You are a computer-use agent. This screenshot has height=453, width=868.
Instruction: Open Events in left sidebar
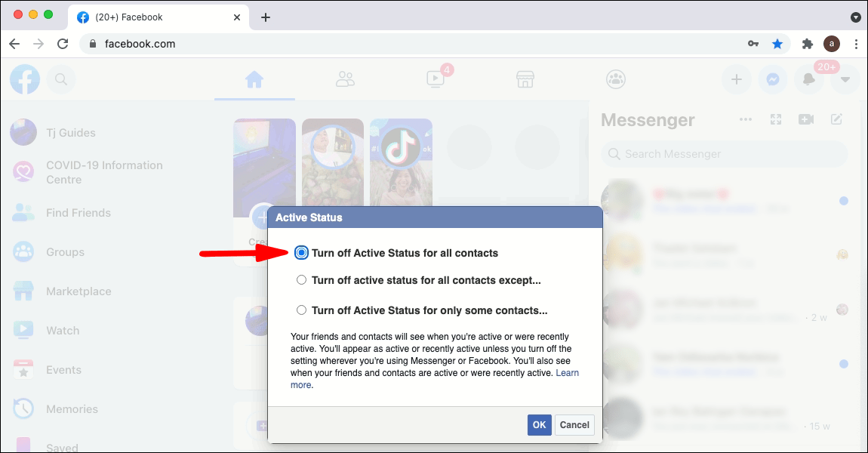tap(63, 370)
